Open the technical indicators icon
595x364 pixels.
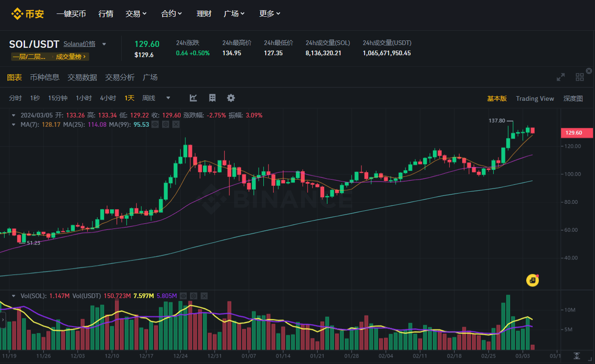212,98
